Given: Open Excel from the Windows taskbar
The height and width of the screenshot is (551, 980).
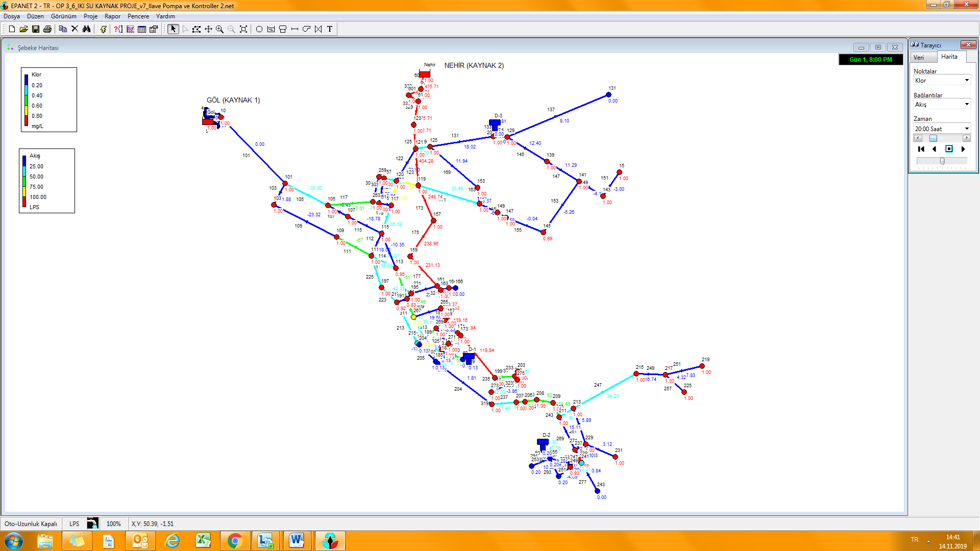Looking at the screenshot, I should [x=203, y=540].
